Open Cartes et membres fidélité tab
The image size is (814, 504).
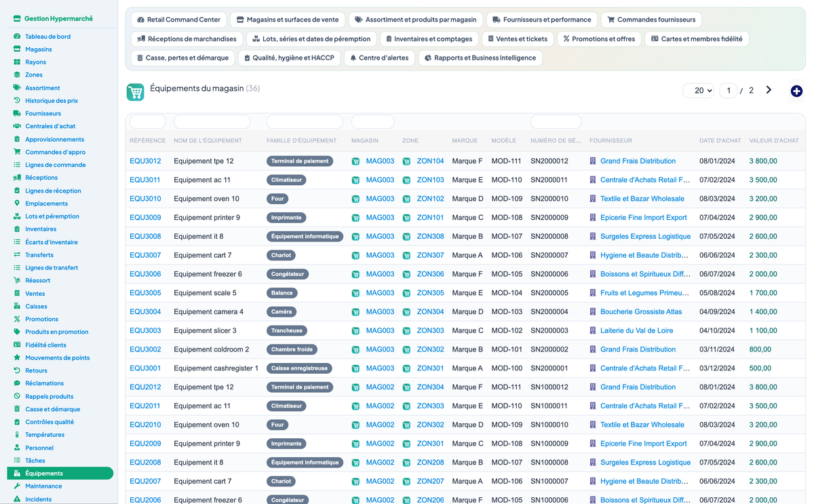[x=697, y=39]
